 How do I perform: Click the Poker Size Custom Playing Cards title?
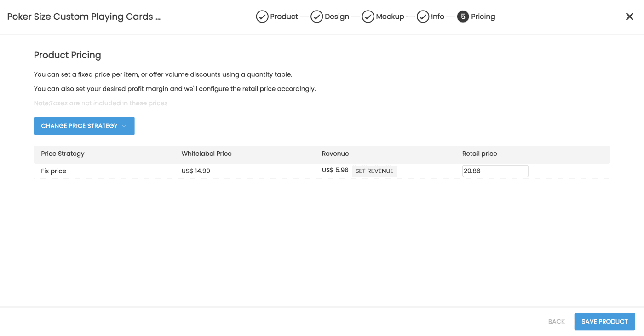pos(84,17)
